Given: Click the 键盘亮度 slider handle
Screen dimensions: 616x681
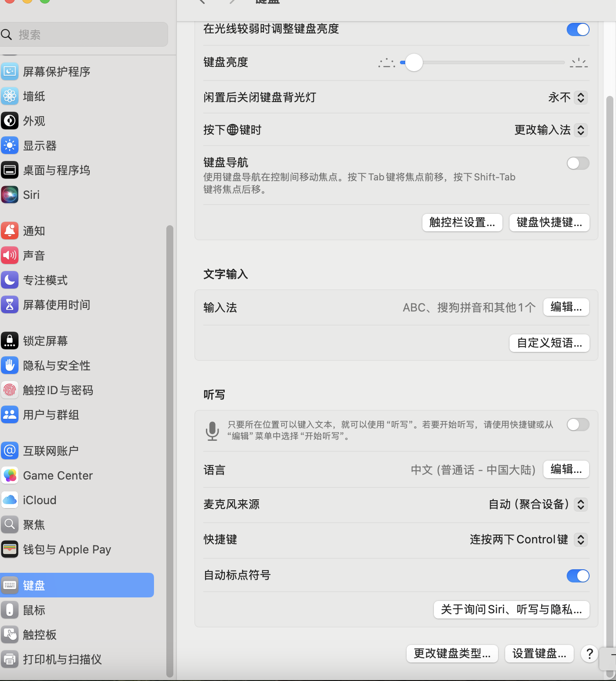Looking at the screenshot, I should tap(414, 62).
